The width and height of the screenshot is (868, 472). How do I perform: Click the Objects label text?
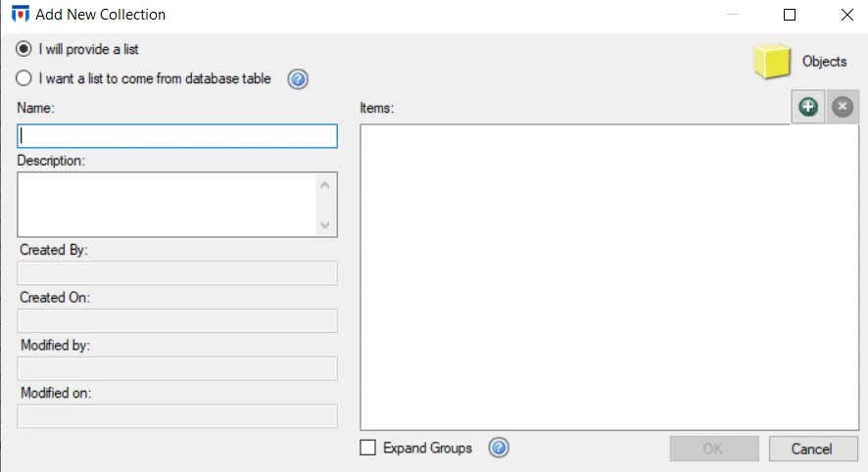824,62
